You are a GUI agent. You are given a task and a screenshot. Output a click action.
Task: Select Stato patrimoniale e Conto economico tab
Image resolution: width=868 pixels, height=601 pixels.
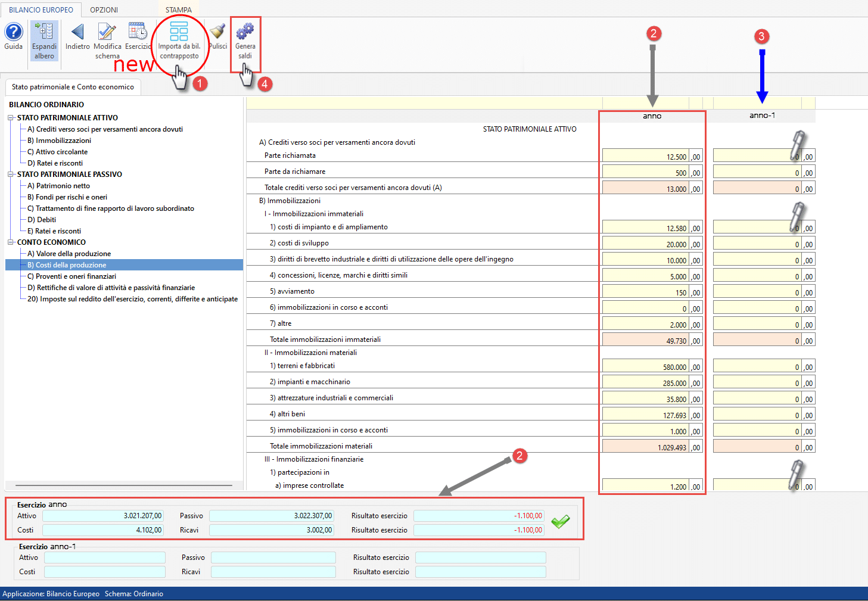(73, 87)
